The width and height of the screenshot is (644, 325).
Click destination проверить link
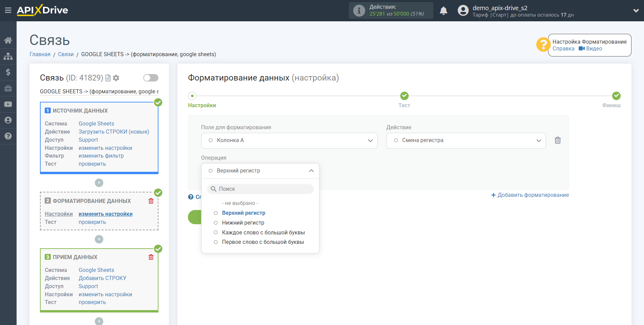[92, 302]
